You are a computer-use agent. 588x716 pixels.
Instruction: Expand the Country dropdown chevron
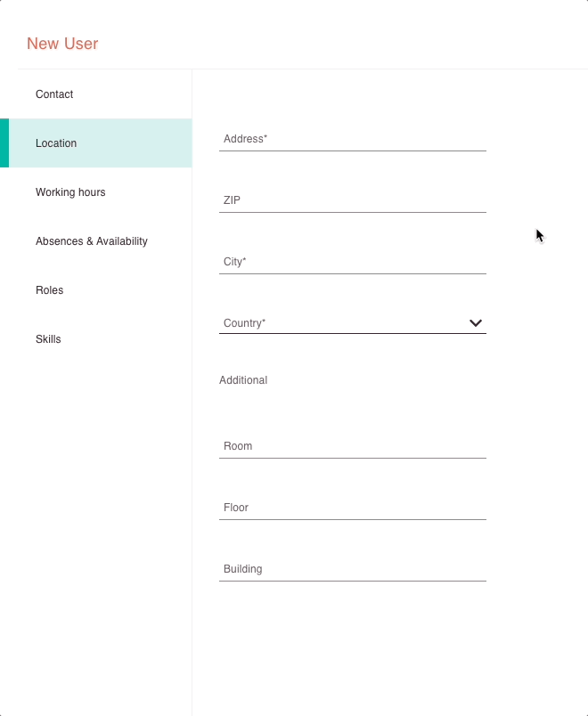coord(476,323)
